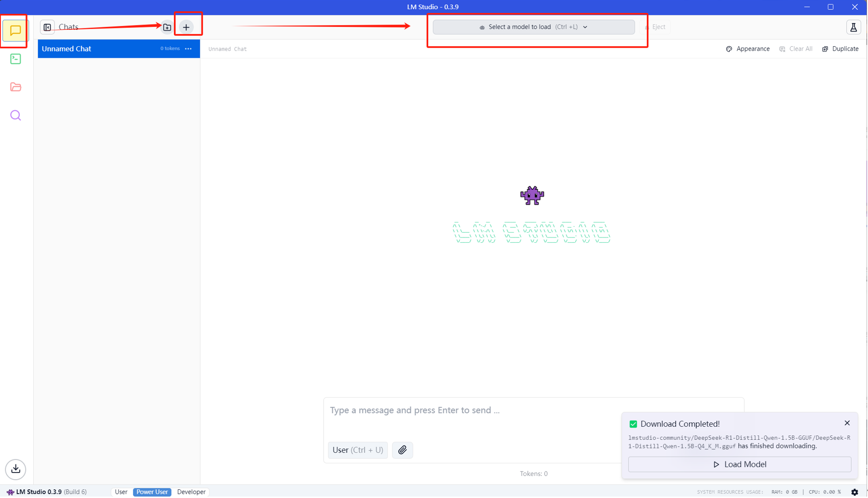Collapse the Chats sidebar panel

pos(47,27)
